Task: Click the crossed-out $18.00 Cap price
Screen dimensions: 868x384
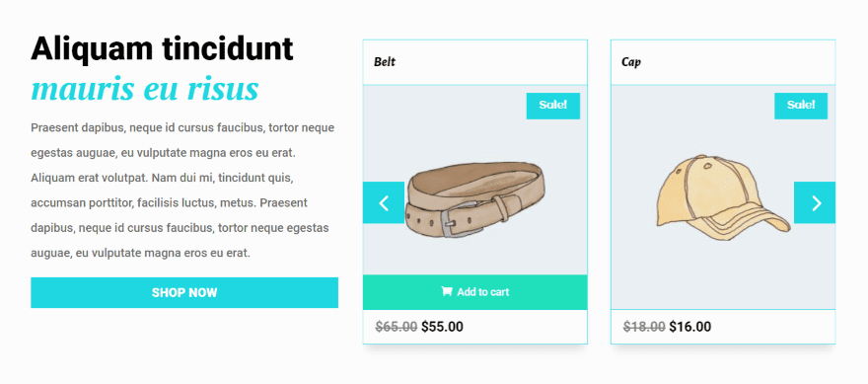Action: click(644, 327)
